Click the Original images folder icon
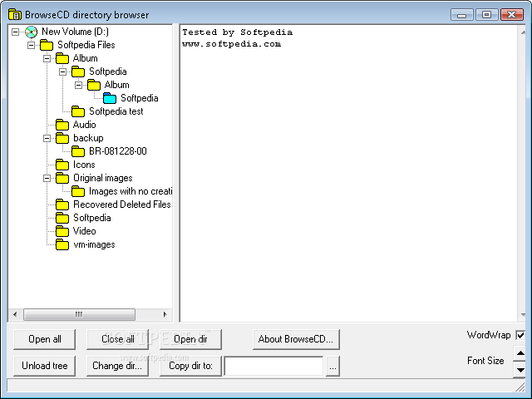Image resolution: width=532 pixels, height=399 pixels. point(62,178)
